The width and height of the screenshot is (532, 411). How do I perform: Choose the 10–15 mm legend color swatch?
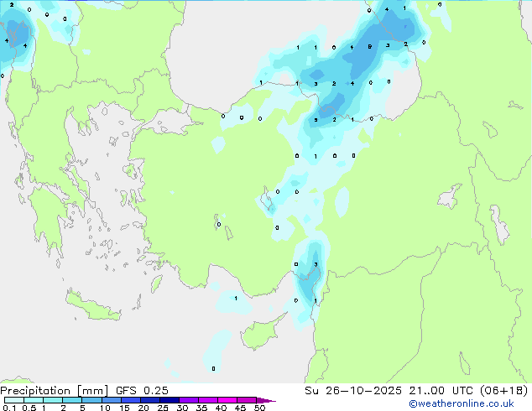click(111, 400)
